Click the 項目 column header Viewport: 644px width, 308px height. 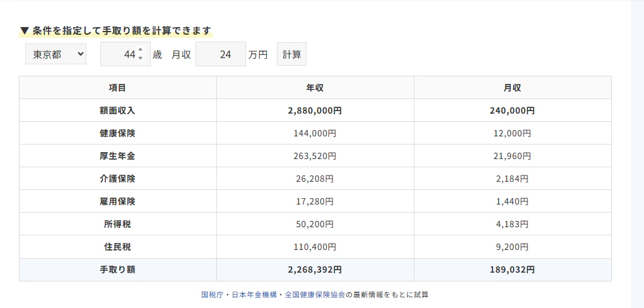pos(117,88)
